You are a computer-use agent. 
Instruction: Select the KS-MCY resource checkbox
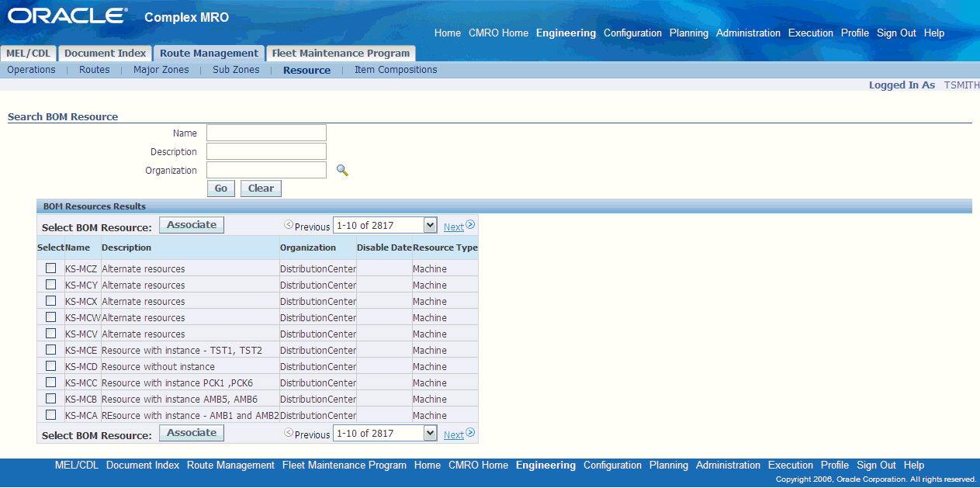pos(50,284)
